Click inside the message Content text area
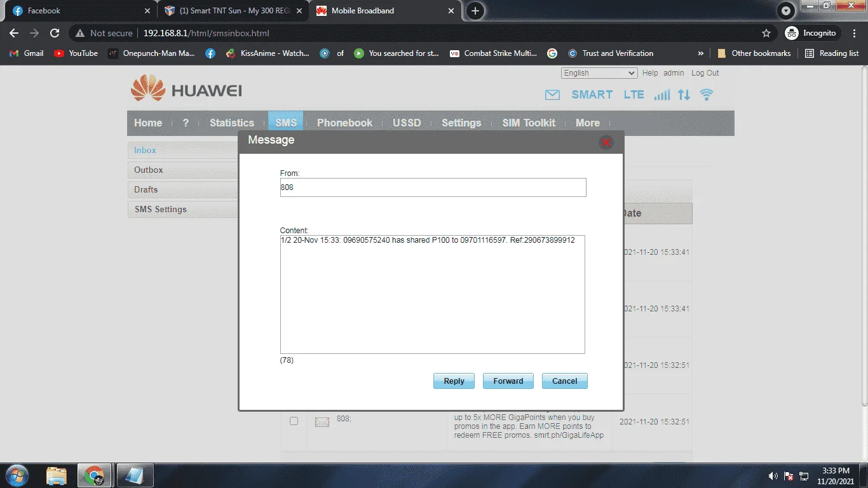 coord(432,294)
